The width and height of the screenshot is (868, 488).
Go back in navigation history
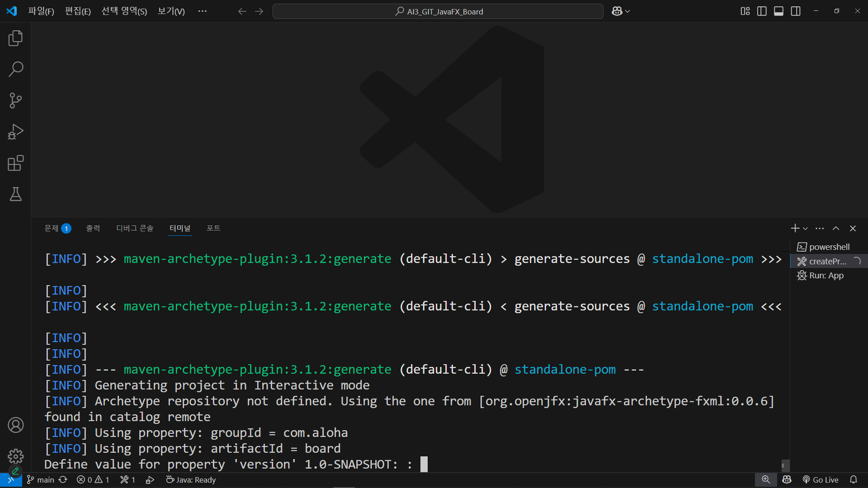[x=242, y=11]
